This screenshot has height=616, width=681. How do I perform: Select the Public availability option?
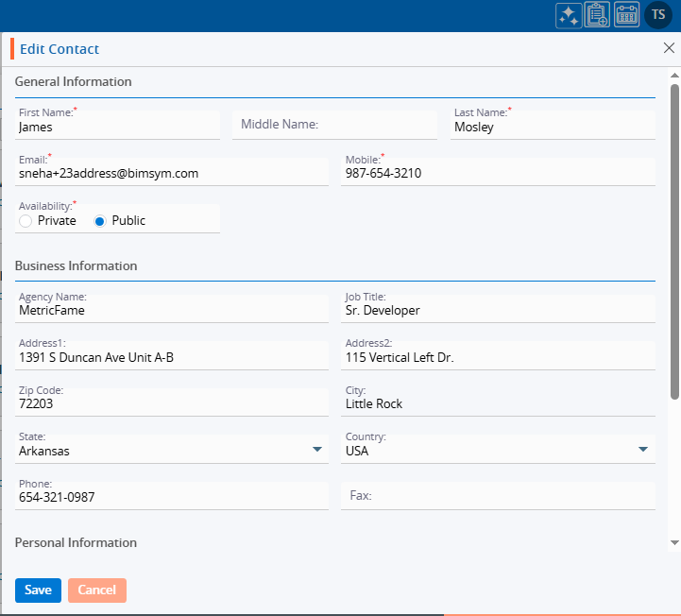tap(100, 221)
